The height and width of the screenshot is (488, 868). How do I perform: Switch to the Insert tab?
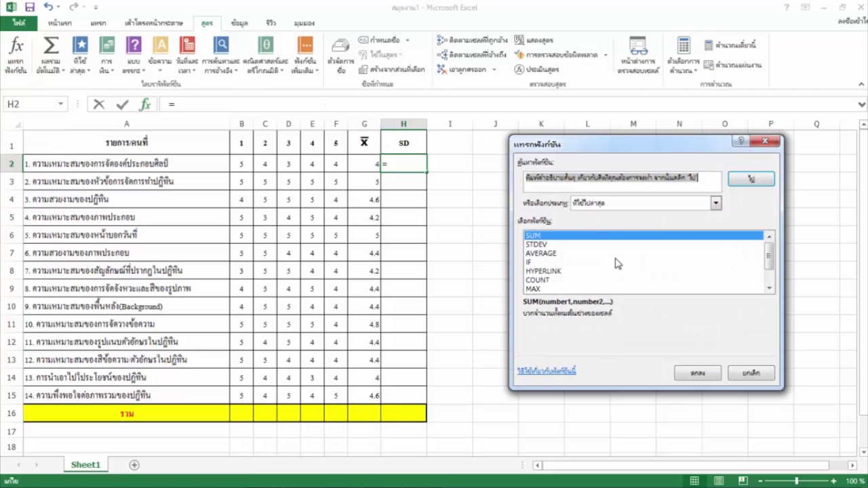(98, 23)
